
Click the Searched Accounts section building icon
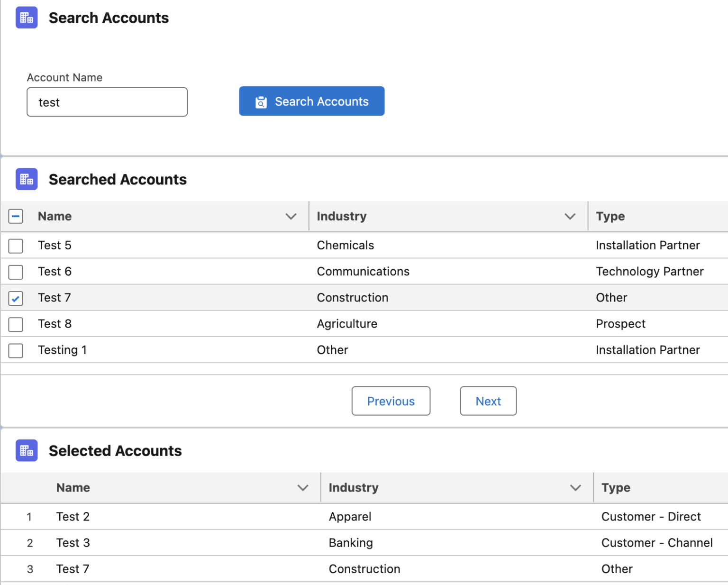point(27,179)
